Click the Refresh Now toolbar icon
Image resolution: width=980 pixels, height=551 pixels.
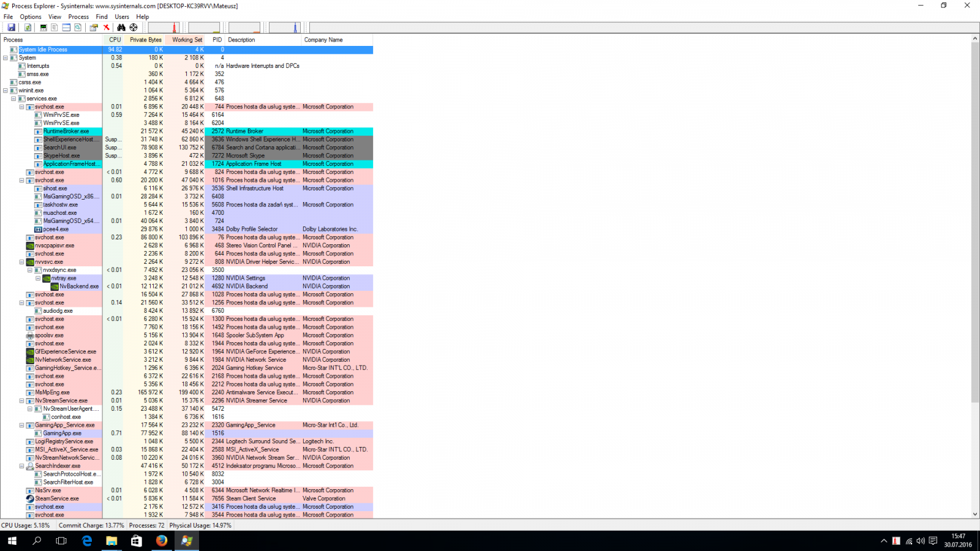tap(28, 28)
